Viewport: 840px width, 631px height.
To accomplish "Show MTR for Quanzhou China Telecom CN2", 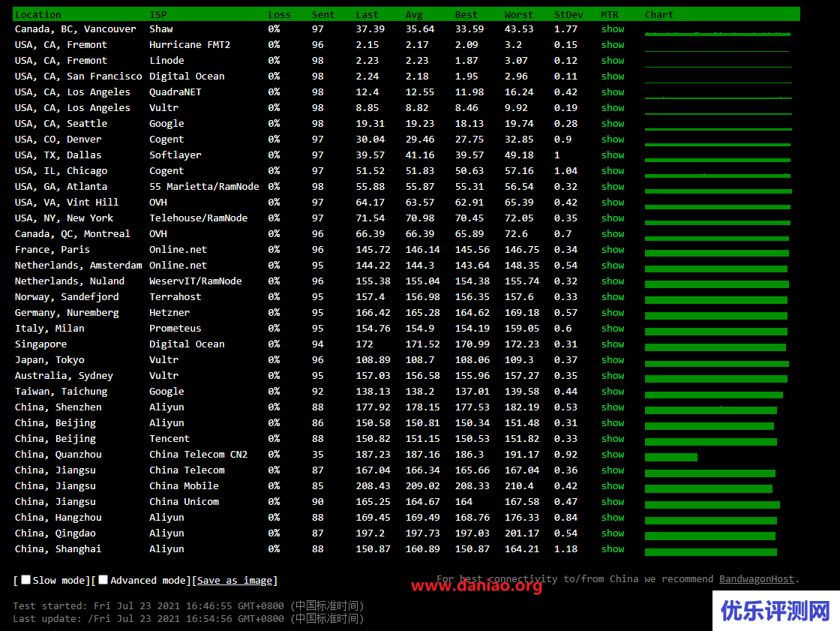I will 612,454.
